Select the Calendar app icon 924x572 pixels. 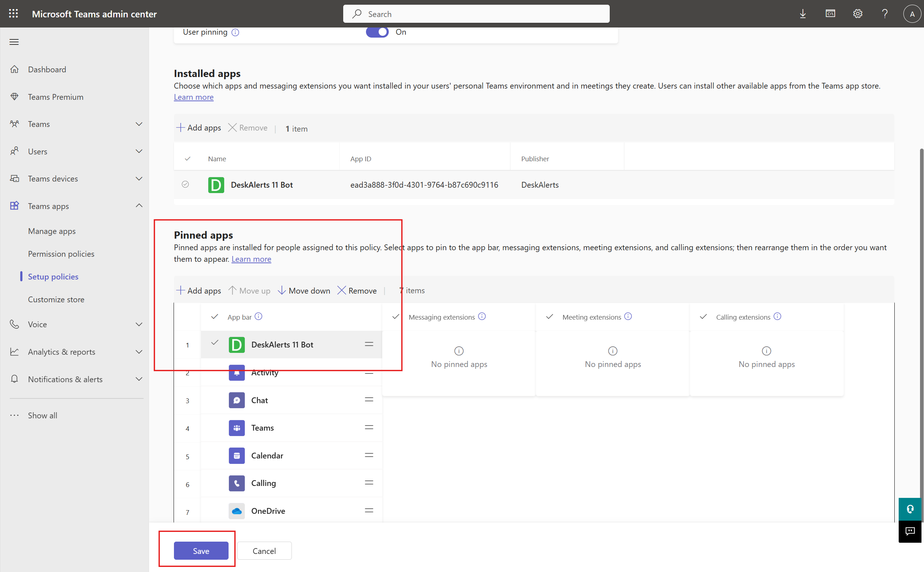click(x=237, y=456)
